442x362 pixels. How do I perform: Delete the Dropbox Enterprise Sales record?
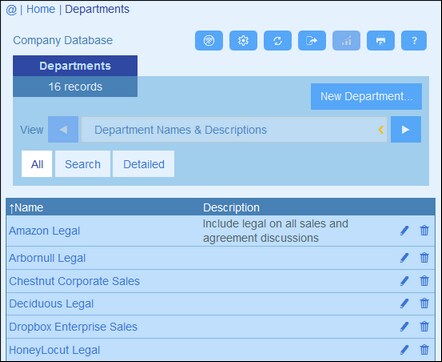point(424,327)
